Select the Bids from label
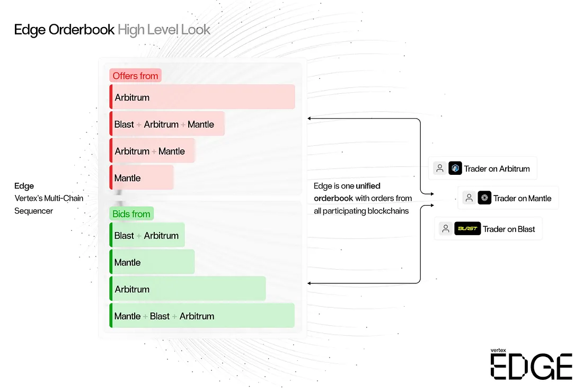The image size is (583, 392). pos(131,213)
